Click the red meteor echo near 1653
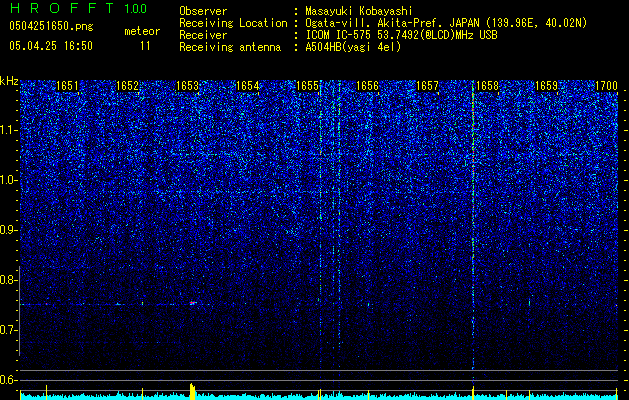Viewport: 629px width, 400px height. pyautogui.click(x=193, y=303)
